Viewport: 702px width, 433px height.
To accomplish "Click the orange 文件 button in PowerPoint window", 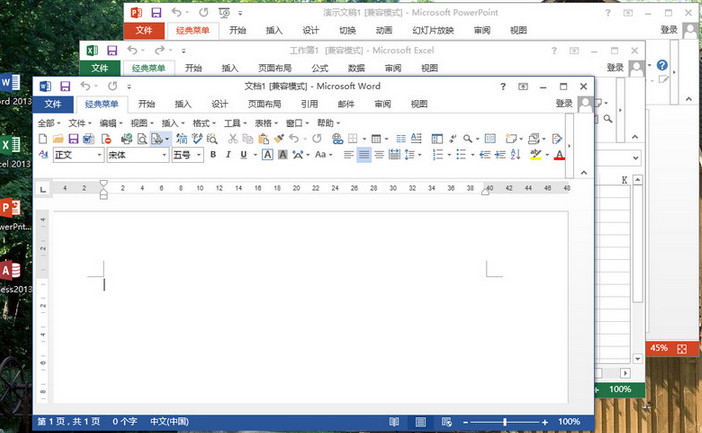I will click(144, 30).
